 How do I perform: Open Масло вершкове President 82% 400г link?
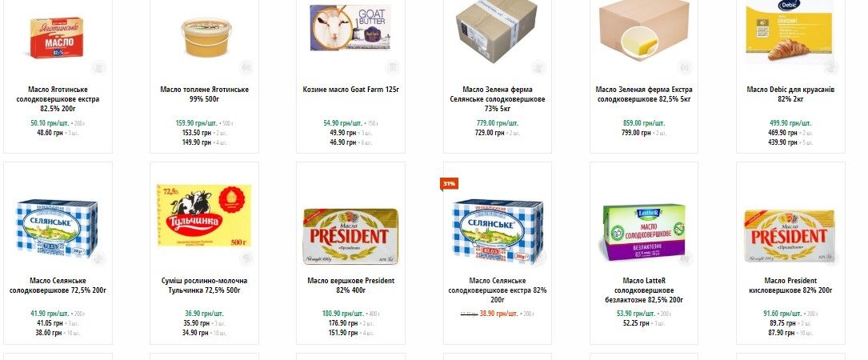(x=351, y=286)
